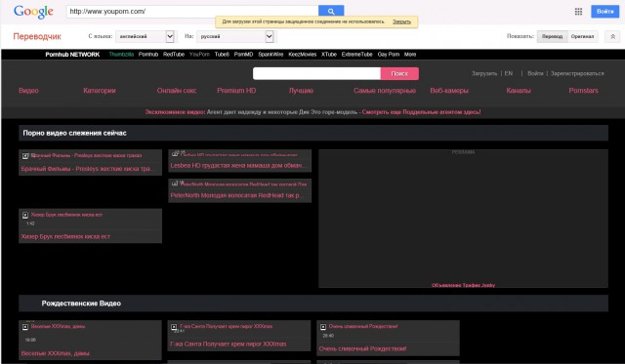Switch view to Оригинал

582,36
